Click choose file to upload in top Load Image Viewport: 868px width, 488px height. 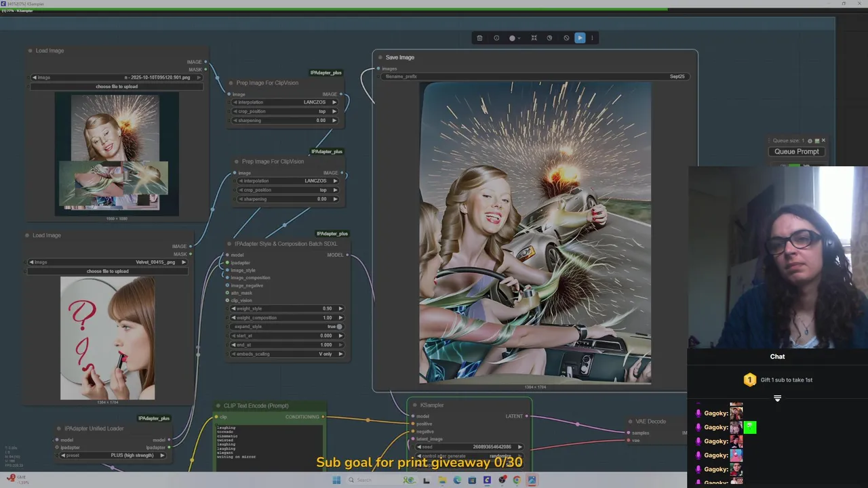(117, 87)
